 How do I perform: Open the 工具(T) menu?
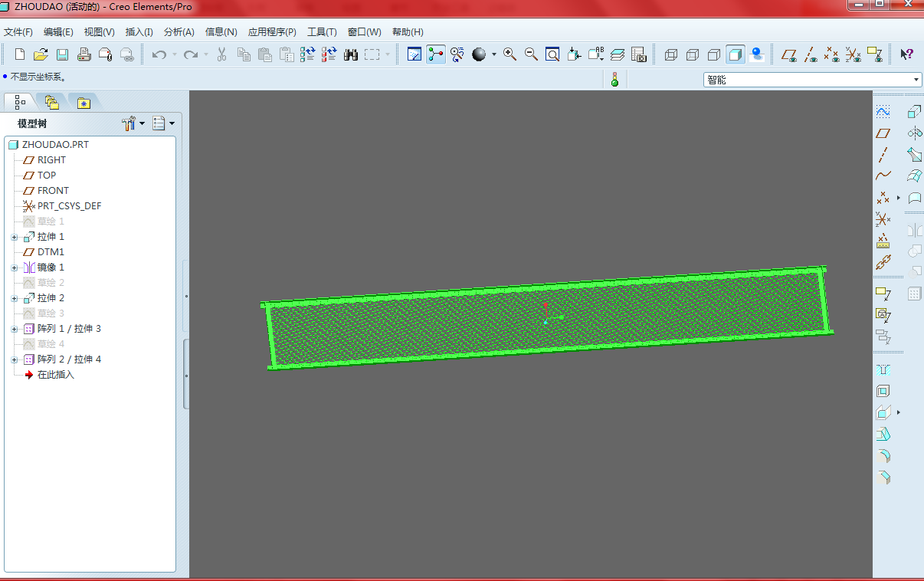click(x=322, y=32)
